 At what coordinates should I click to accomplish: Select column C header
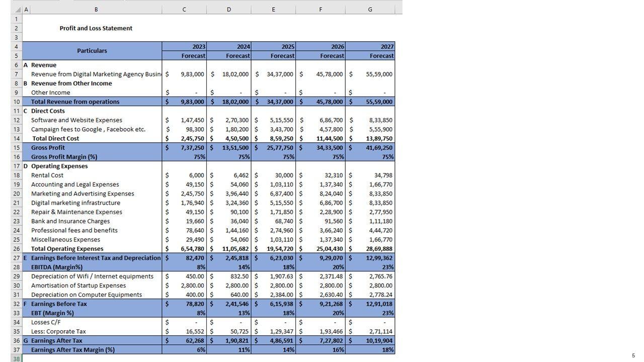[184, 10]
